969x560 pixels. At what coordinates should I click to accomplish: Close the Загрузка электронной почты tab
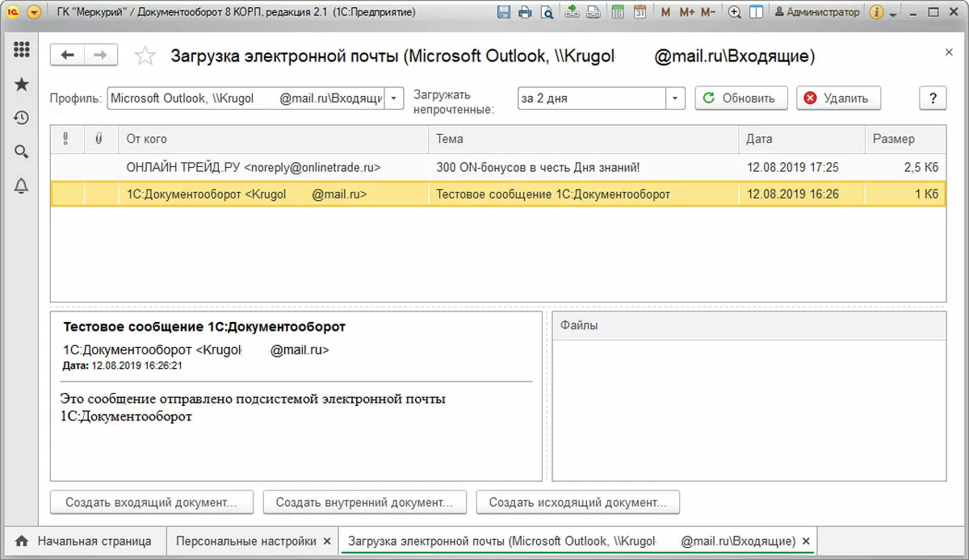tap(806, 541)
